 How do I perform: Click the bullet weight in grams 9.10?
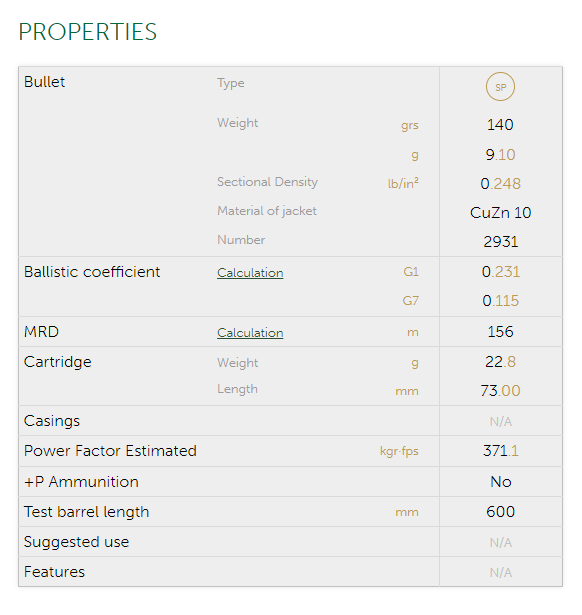(x=500, y=155)
